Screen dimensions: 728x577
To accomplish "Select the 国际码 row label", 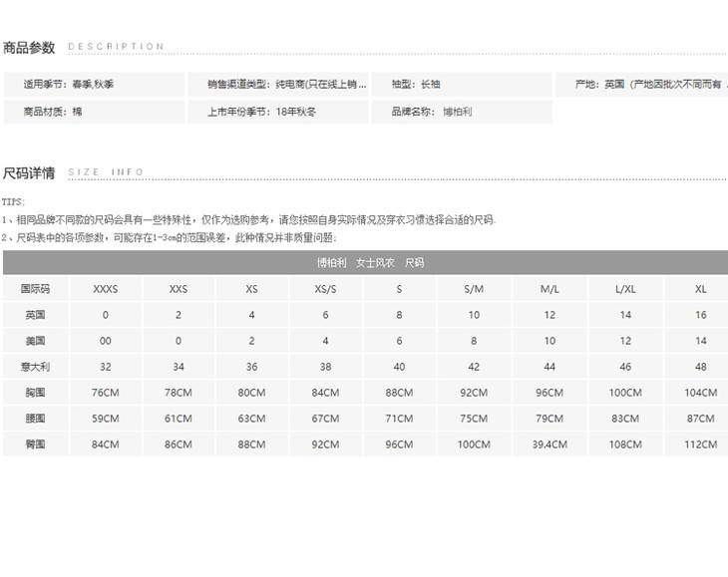I will click(35, 289).
